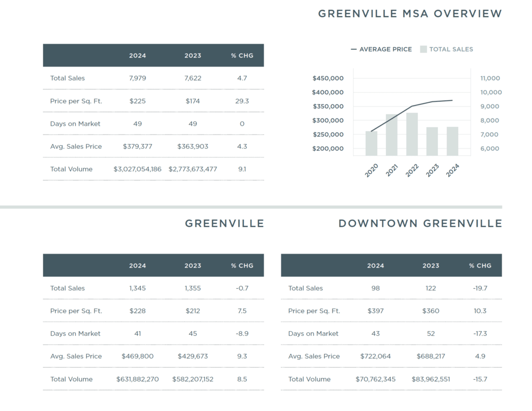
Task: Click MSA total volume value $3,027,054,186
Action: click(x=138, y=169)
